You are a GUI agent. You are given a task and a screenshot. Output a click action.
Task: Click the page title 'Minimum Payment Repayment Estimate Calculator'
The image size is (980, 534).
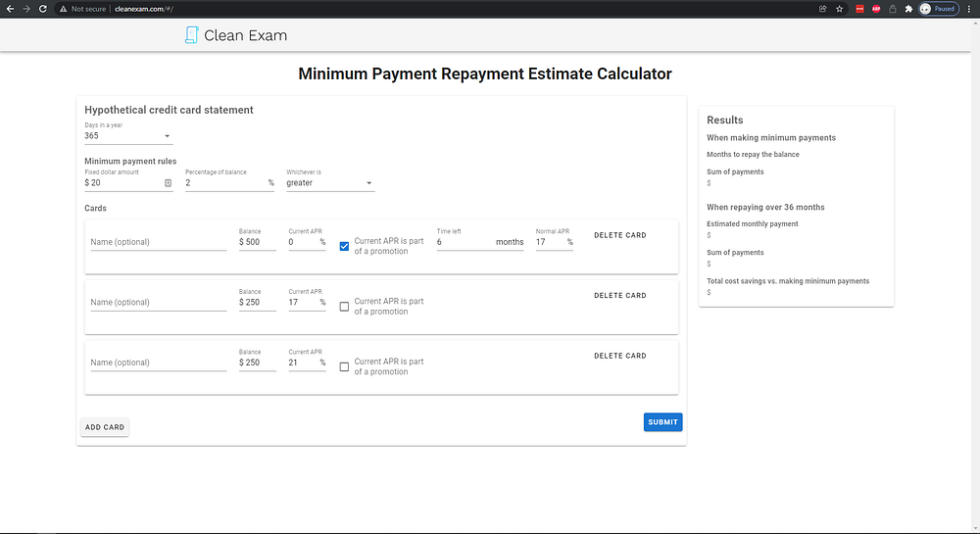485,73
